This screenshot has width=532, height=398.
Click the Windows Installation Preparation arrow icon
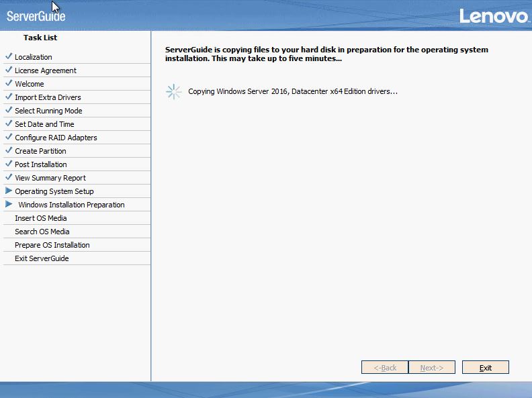pos(9,204)
